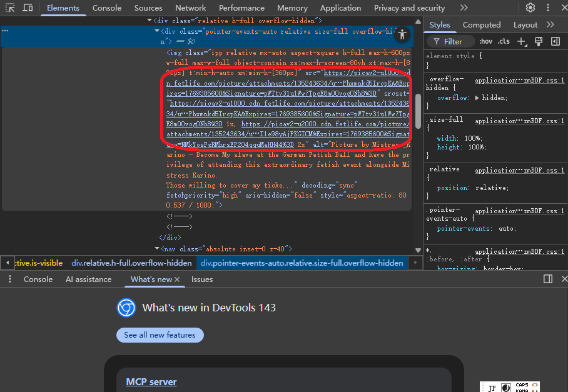Viewport: 568px width, 392px height.
Task: Toggle the computed styles sidebar icon
Action: 555,41
